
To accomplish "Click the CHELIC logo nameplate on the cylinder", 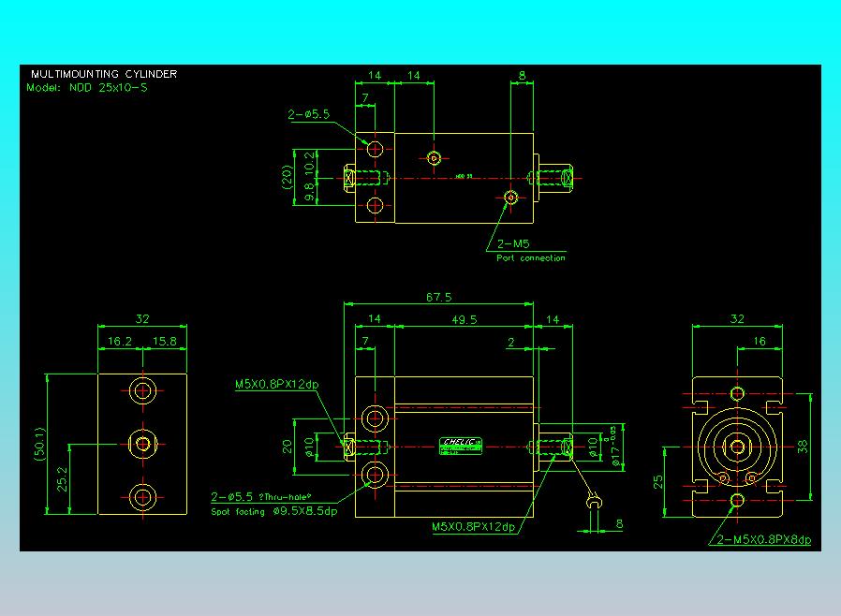I will tap(461, 446).
